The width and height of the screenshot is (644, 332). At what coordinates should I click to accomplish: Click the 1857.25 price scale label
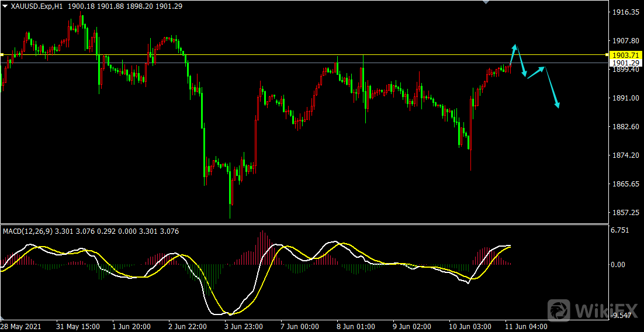[625, 213]
